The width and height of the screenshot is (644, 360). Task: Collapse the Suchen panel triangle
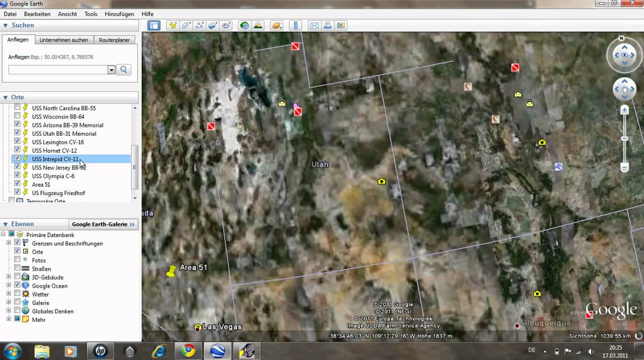tap(6, 25)
